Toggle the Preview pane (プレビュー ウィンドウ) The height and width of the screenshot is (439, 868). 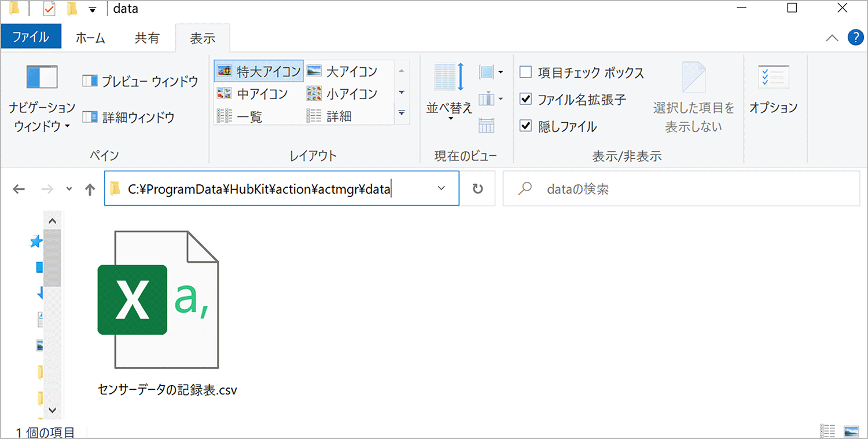click(x=139, y=81)
